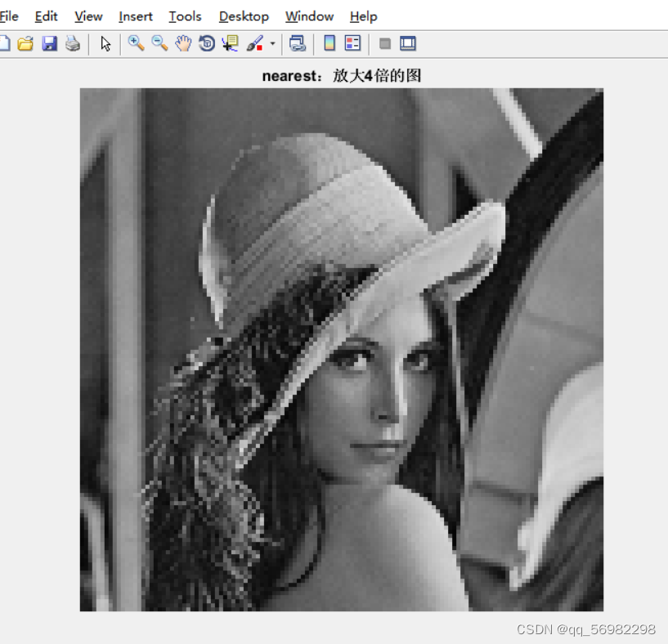
Task: Activate the Zoom Out magnifier tool
Action: [159, 43]
